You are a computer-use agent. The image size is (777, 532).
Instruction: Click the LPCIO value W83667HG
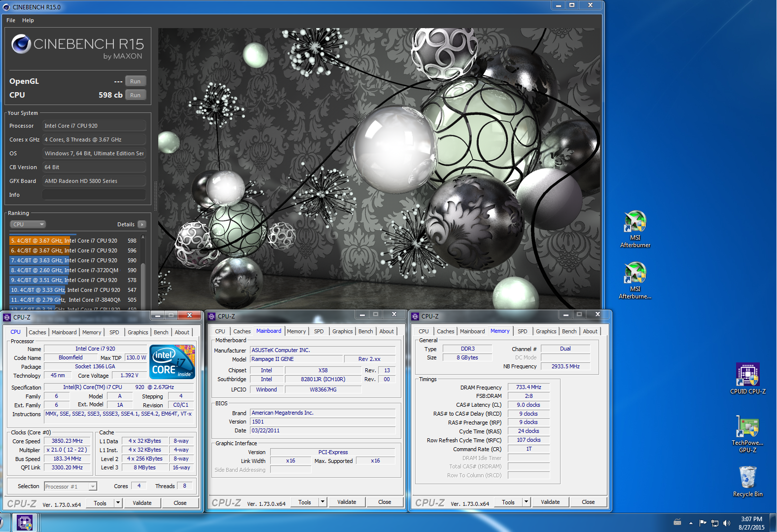coord(323,390)
